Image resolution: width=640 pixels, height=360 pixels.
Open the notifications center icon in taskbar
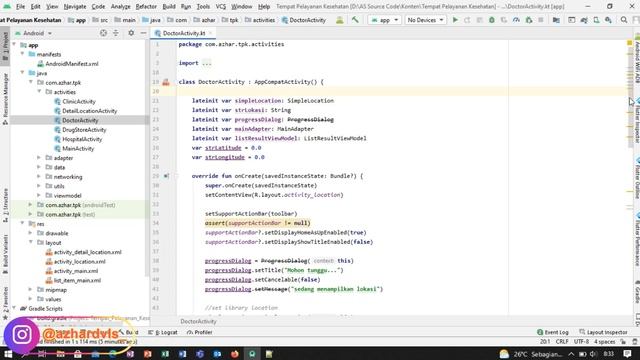coord(627,354)
